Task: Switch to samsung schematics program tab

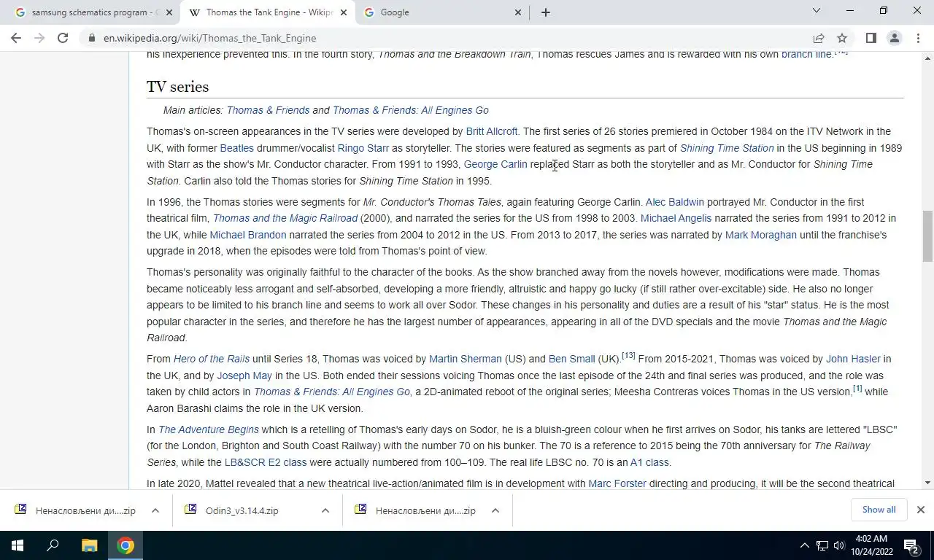Action: coord(93,12)
